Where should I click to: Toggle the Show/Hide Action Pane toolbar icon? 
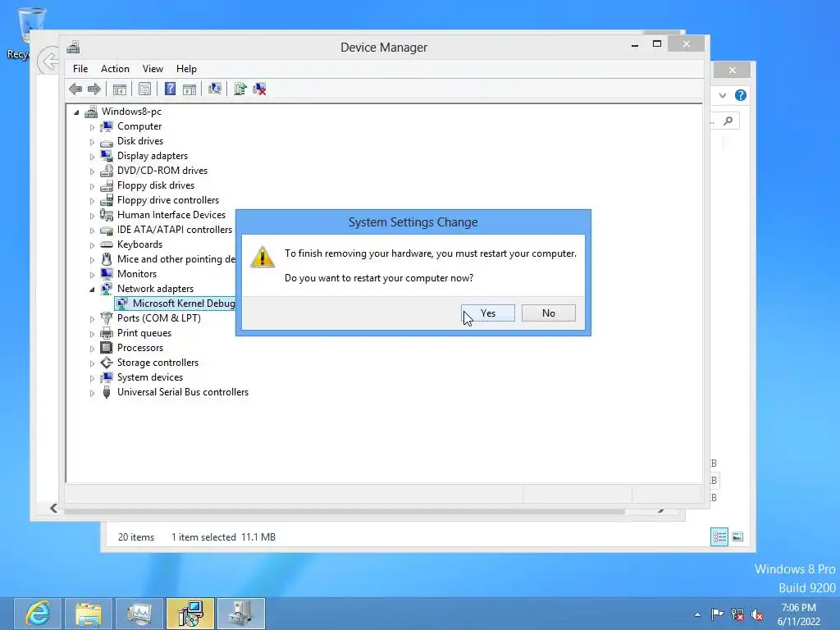click(x=189, y=89)
